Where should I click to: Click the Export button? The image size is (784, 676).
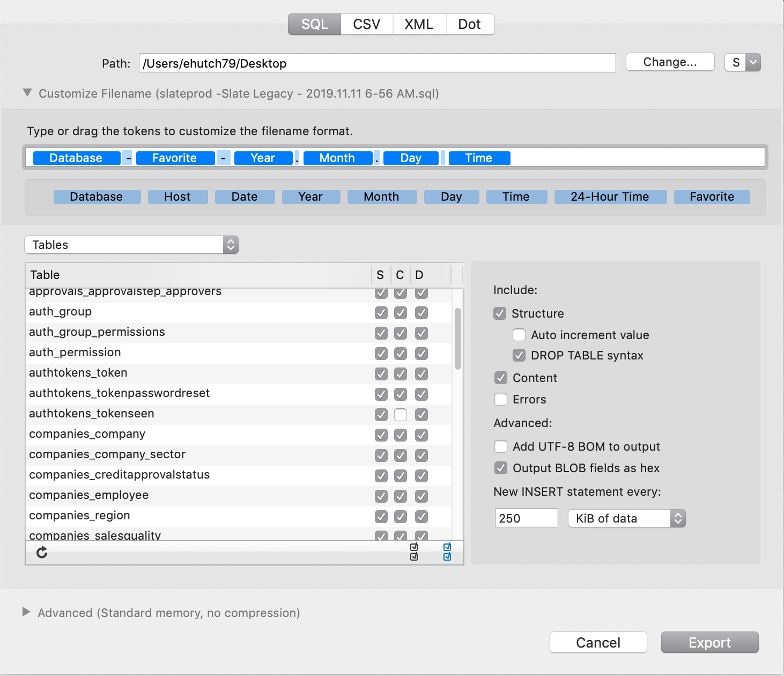709,642
